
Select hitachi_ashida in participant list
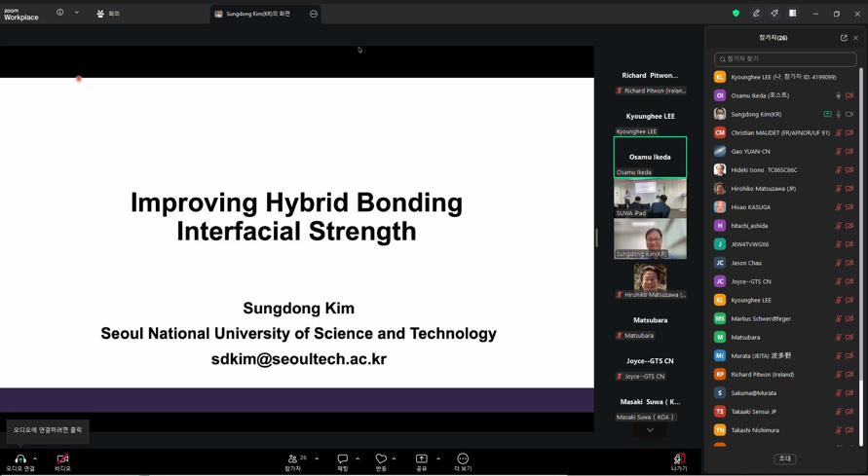coord(785,226)
